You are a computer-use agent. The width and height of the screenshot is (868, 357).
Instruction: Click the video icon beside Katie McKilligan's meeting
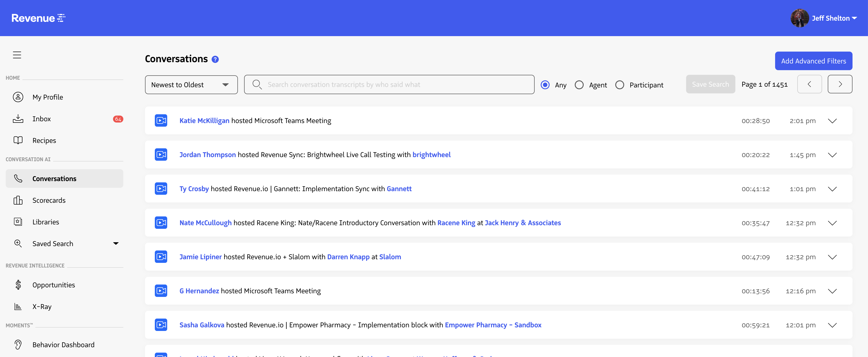pyautogui.click(x=161, y=120)
